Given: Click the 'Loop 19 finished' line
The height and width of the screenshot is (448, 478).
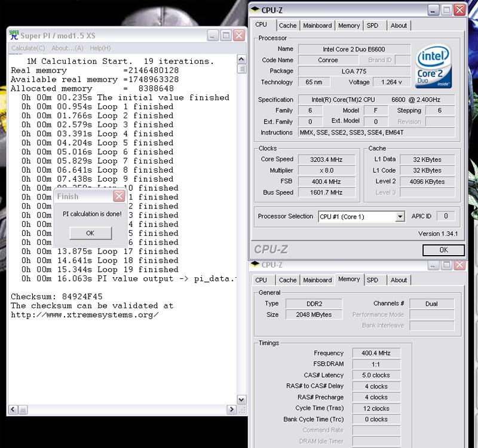Looking at the screenshot, I should (x=100, y=269).
